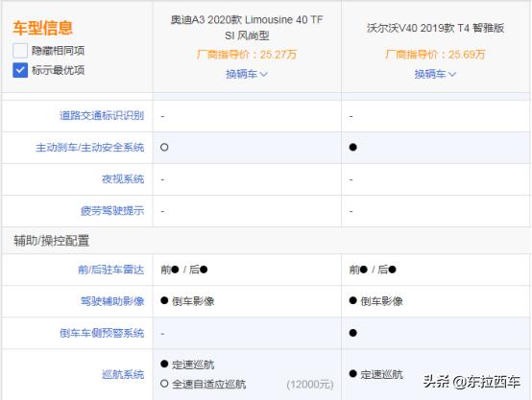The height and width of the screenshot is (400, 532).
Task: Open 驾驶辅助影像 link
Action: (112, 301)
